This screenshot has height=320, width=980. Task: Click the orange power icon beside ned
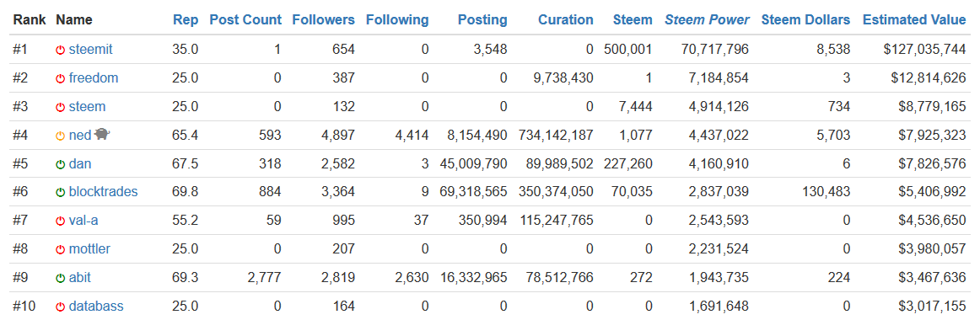coord(61,136)
